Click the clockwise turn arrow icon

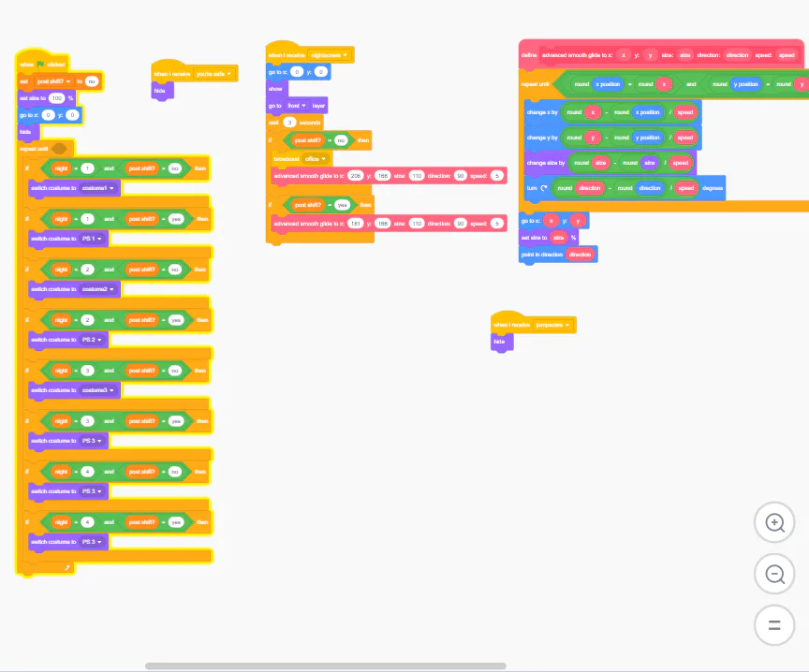click(x=543, y=188)
